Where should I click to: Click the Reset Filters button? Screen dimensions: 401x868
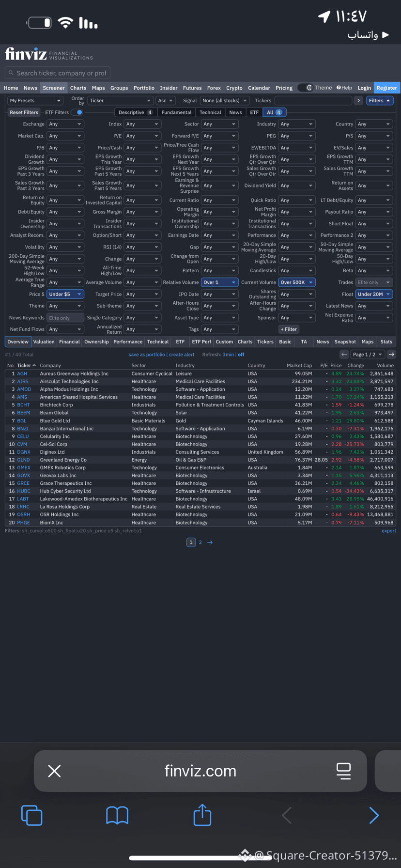pyautogui.click(x=24, y=112)
